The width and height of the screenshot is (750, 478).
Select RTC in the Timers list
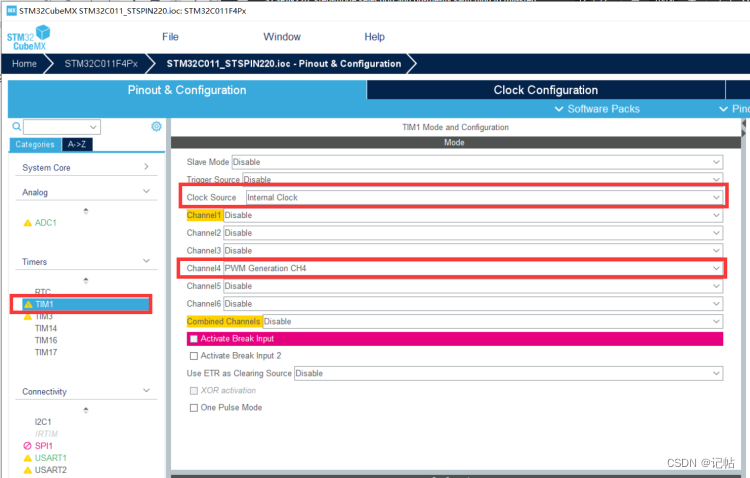[43, 291]
